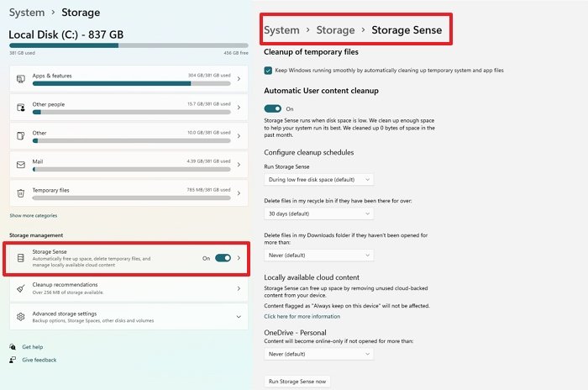The image size is (588, 390).
Task: Go to Storage in the Storage Sense breadcrumb
Action: (335, 30)
